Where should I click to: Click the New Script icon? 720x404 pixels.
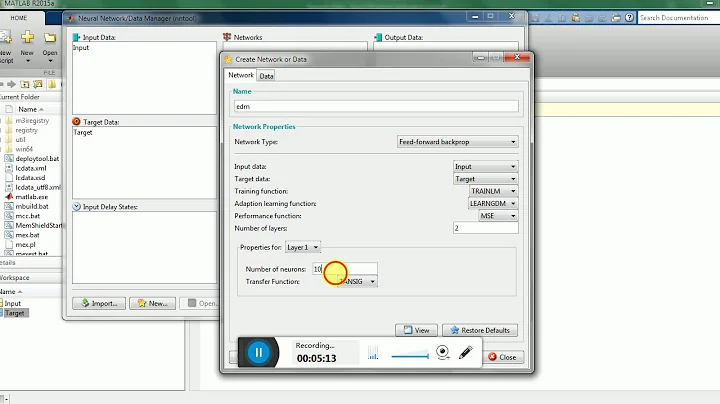[6, 37]
